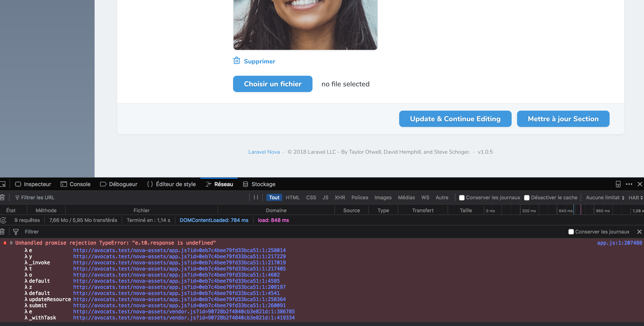Open the HAR dropdown menu
The height and width of the screenshot is (326, 644).
point(635,197)
